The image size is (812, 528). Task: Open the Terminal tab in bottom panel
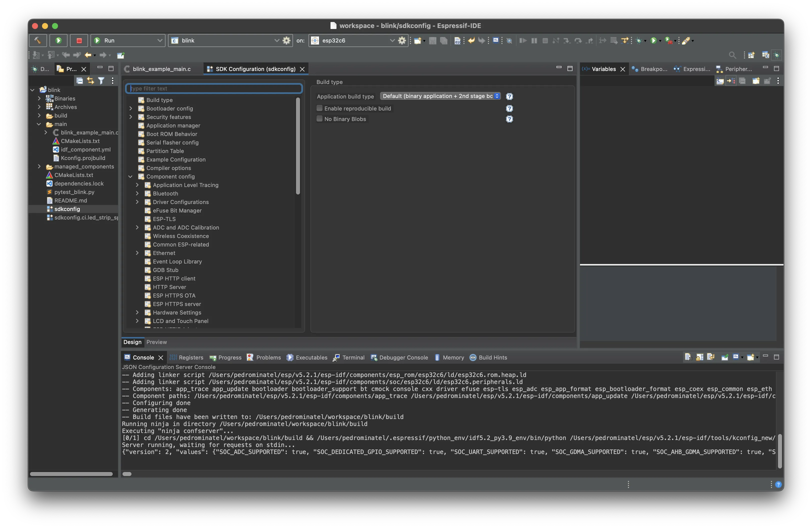tap(353, 357)
